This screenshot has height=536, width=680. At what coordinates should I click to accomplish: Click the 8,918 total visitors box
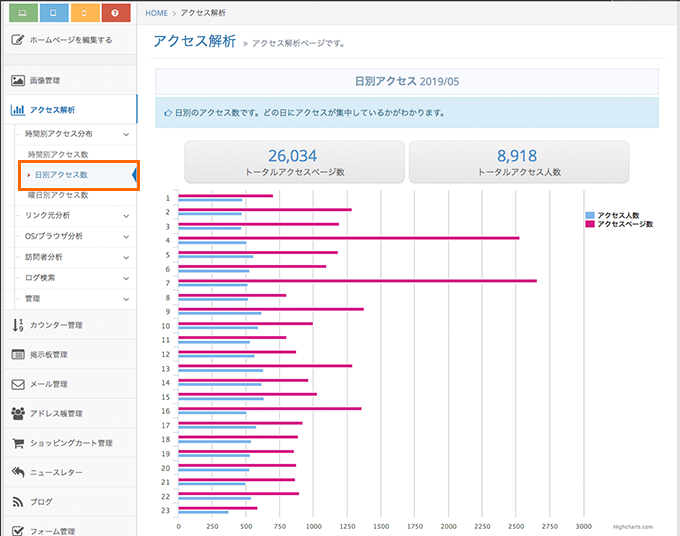(519, 162)
